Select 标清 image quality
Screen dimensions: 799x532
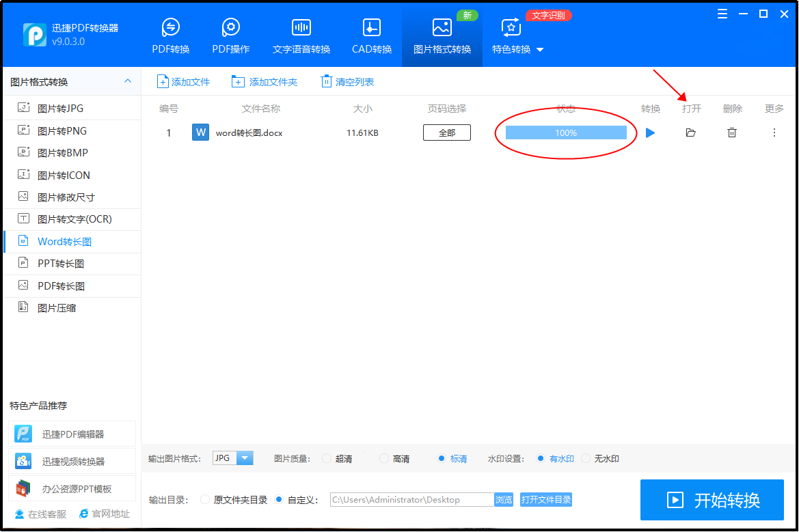[x=442, y=459]
